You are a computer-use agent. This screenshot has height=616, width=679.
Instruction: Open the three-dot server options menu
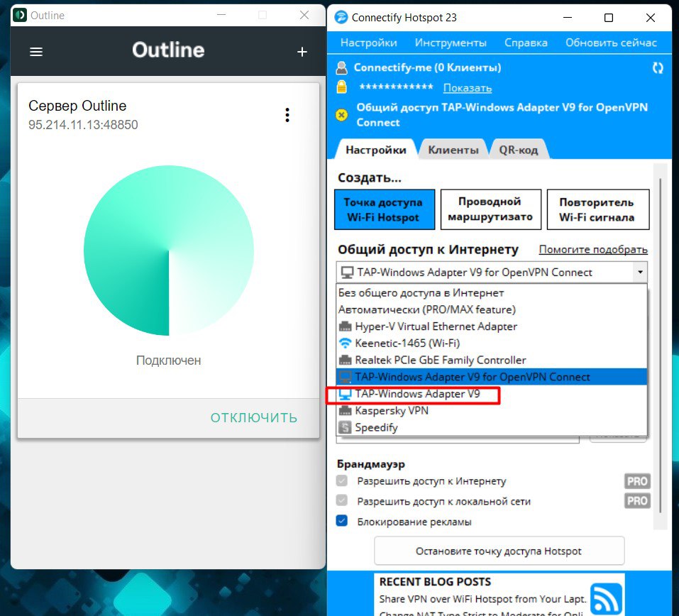[287, 115]
